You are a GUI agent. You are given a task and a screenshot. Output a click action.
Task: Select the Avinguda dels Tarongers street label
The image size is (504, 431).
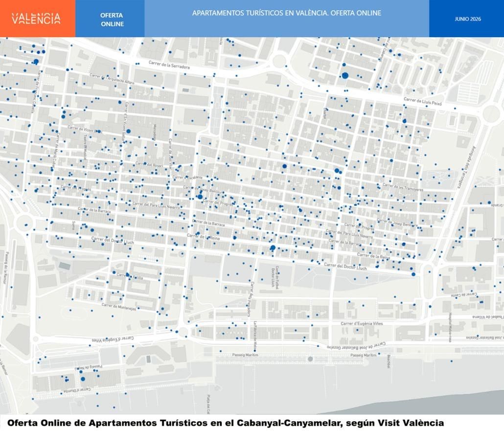(466, 167)
